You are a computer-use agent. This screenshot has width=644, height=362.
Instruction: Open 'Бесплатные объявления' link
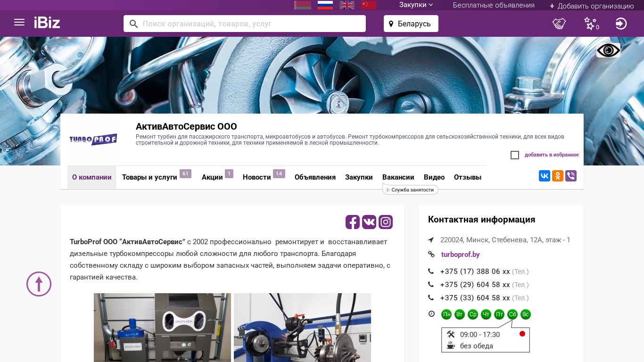[x=494, y=5]
